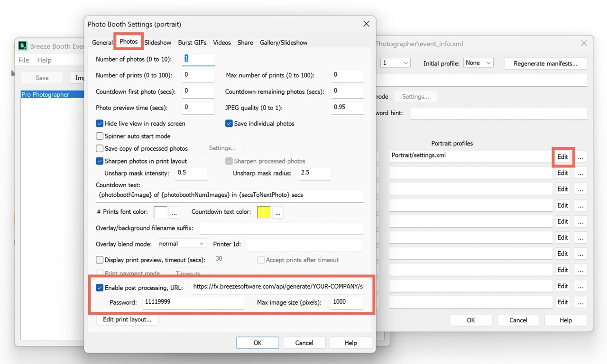Click browse button beside Countdown text color
Viewport: 607px width, 364px height.
tap(278, 212)
